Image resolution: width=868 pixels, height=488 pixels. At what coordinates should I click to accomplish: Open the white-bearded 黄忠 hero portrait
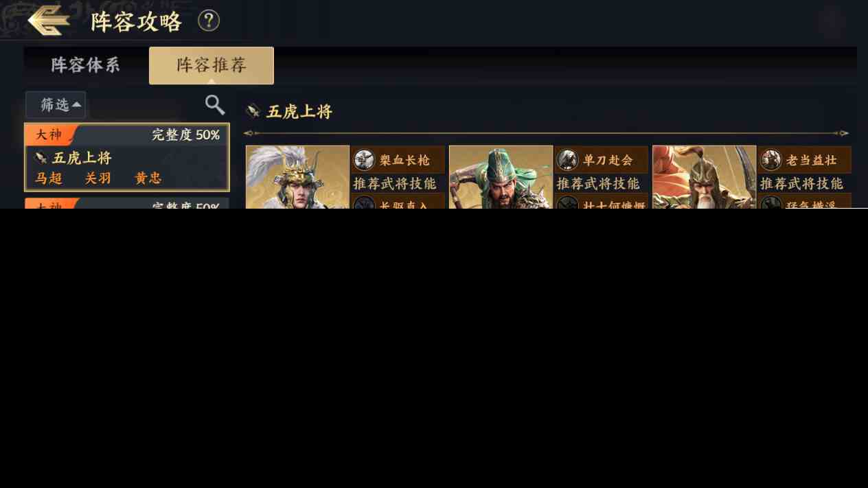coord(704,177)
